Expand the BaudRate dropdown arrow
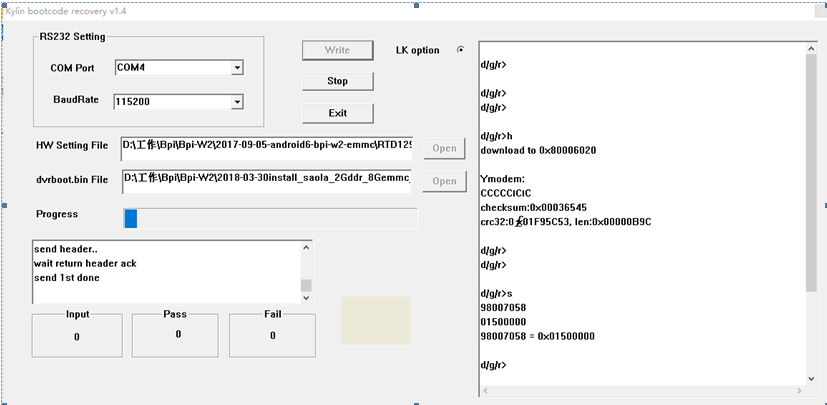This screenshot has height=405, width=827. pyautogui.click(x=237, y=102)
